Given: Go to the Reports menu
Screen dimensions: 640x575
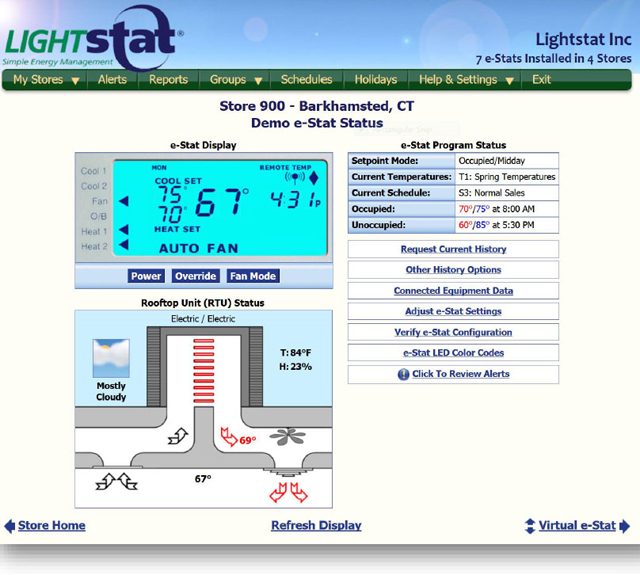Looking at the screenshot, I should [x=168, y=80].
